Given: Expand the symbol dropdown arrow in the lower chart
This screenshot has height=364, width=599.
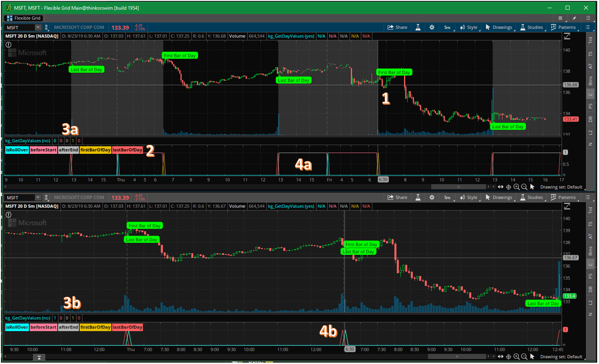Looking at the screenshot, I should pos(38,198).
